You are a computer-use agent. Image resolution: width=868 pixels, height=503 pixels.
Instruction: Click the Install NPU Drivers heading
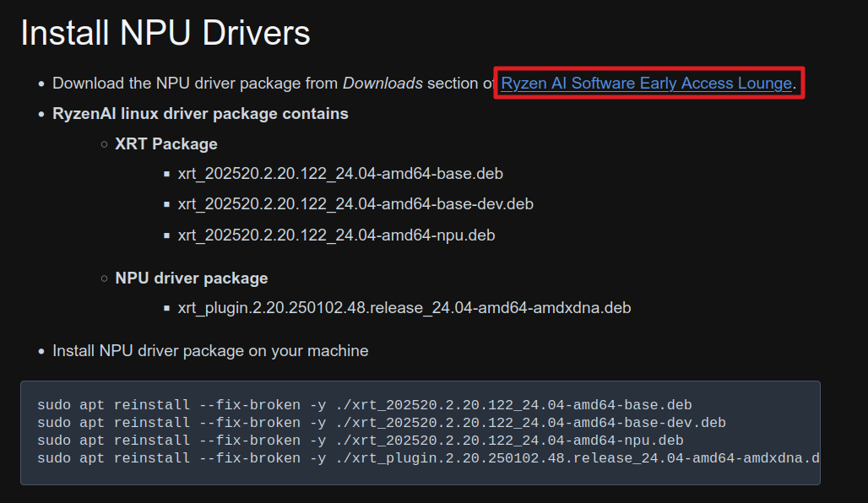[x=165, y=33]
